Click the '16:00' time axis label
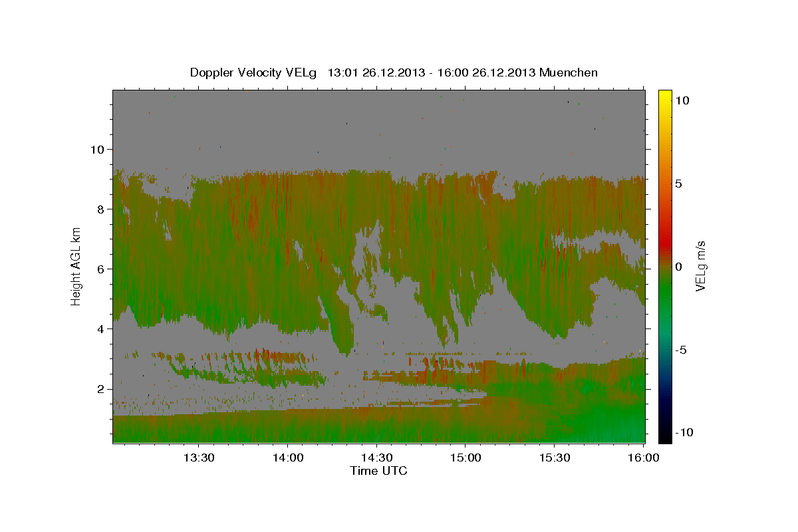The image size is (798, 532). pyautogui.click(x=643, y=458)
